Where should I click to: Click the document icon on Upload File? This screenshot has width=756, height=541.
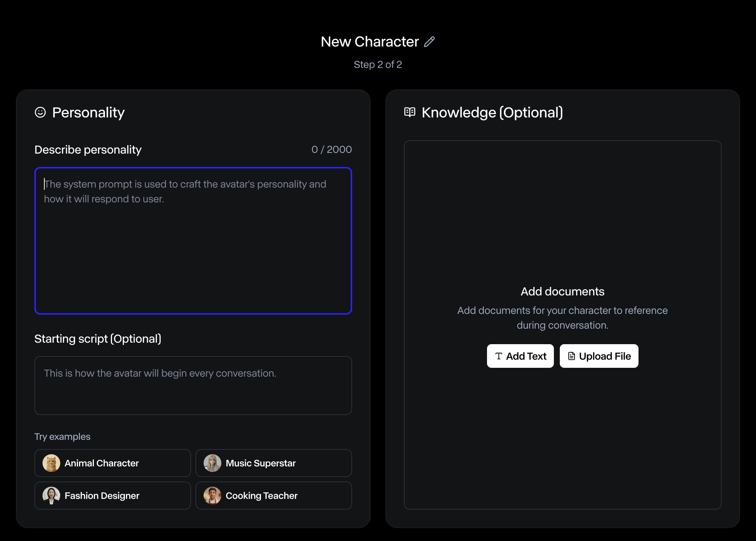click(571, 356)
